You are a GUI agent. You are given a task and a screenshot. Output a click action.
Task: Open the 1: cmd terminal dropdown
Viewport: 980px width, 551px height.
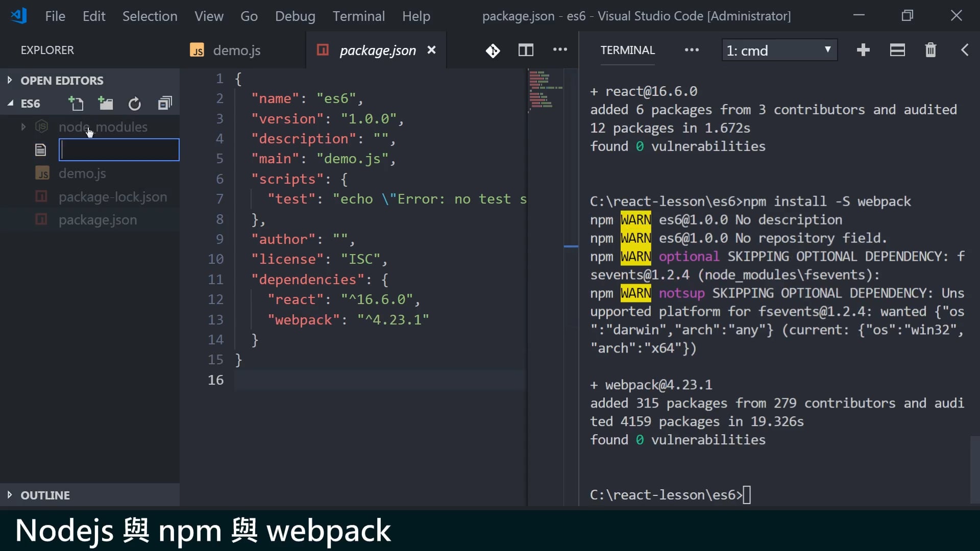coord(779,51)
